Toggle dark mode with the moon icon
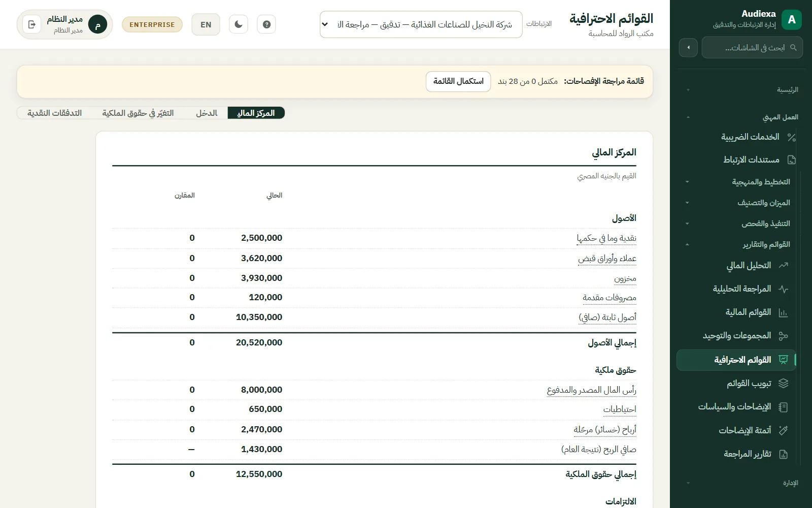The height and width of the screenshot is (508, 812). pyautogui.click(x=239, y=24)
